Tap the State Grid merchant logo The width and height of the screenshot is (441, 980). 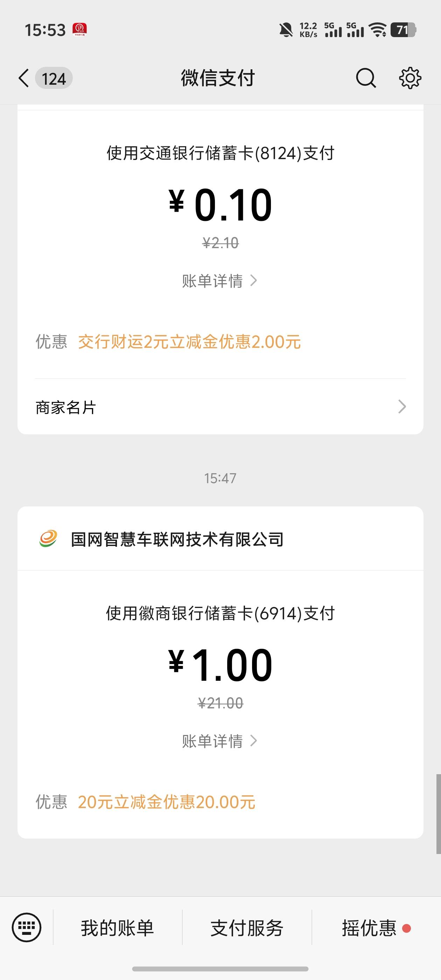coord(48,539)
